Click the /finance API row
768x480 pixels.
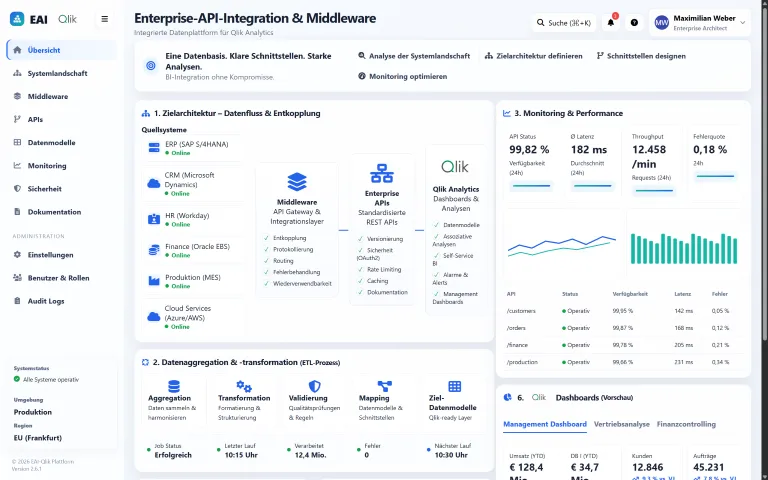coord(623,345)
